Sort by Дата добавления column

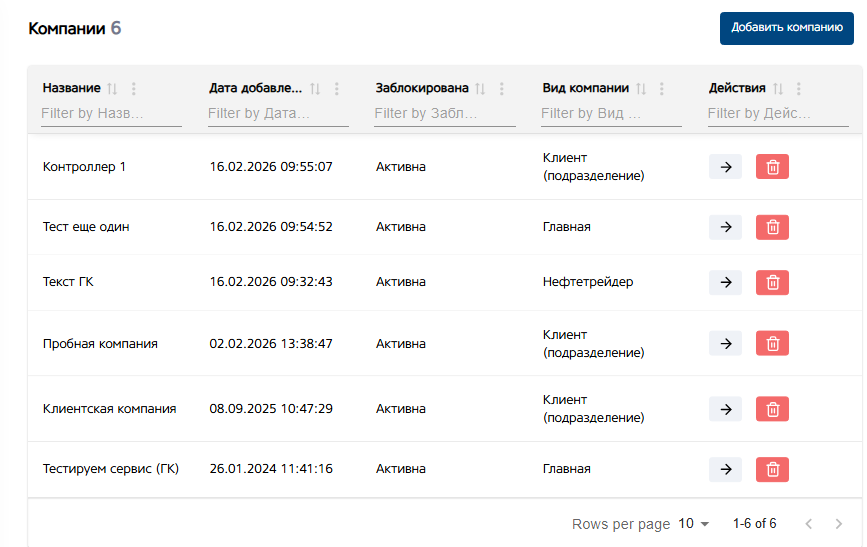[315, 88]
